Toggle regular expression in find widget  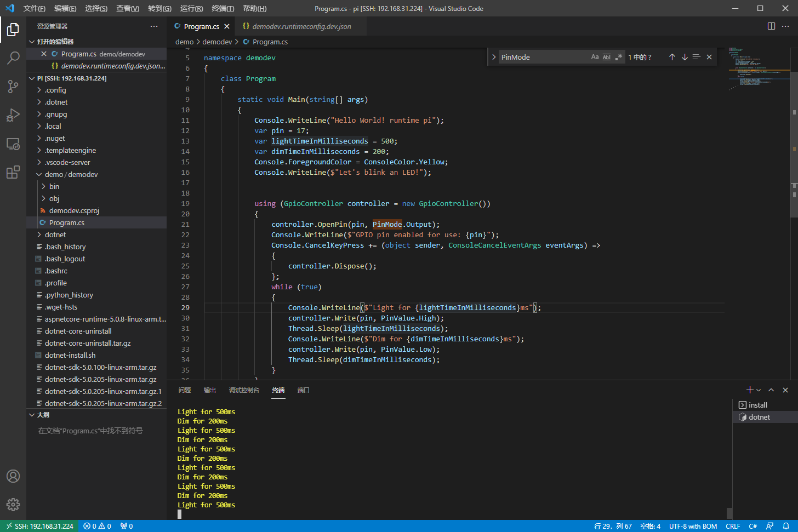pos(619,57)
